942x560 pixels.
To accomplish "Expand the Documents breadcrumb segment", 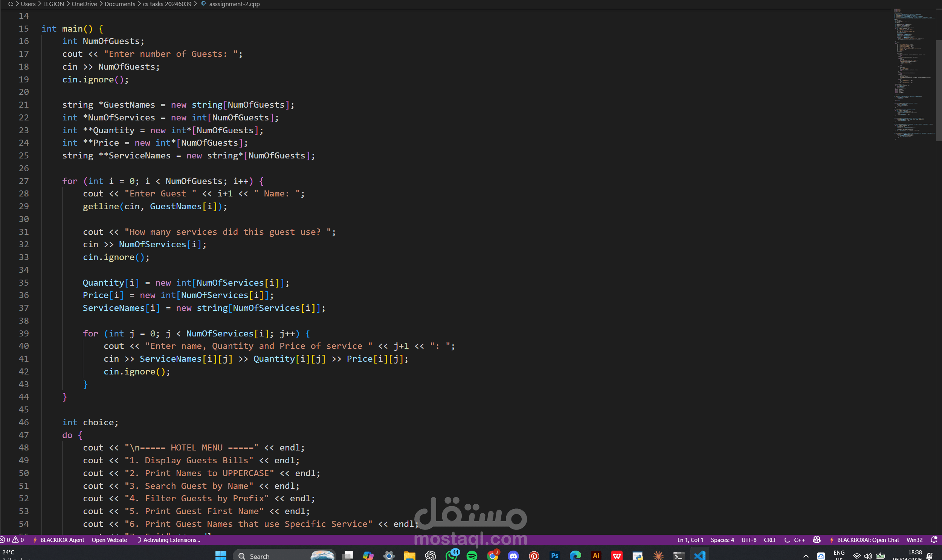I will click(120, 4).
